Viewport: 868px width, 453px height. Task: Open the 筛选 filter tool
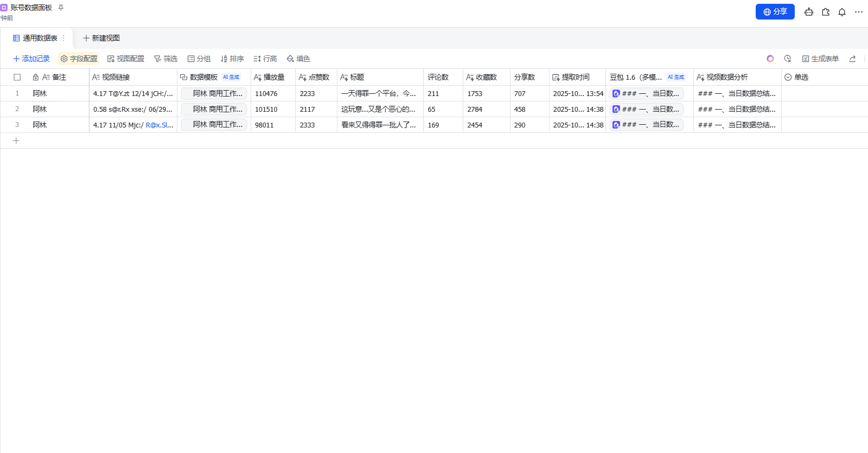166,59
